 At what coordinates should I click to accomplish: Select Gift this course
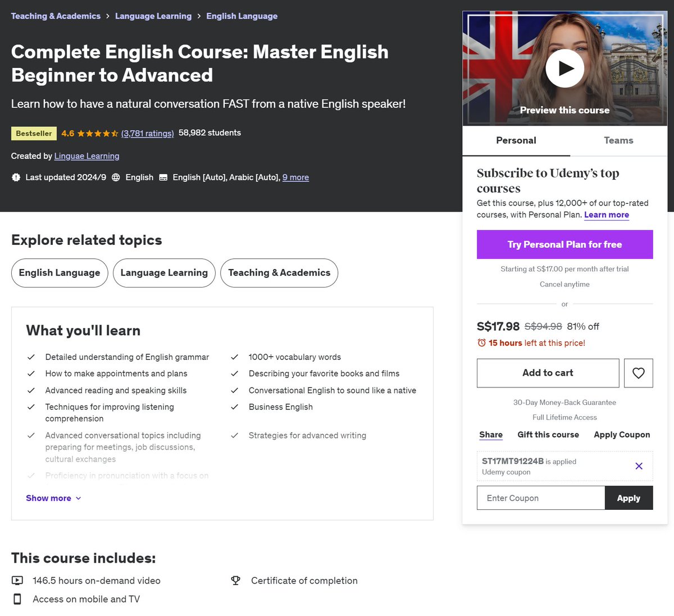[548, 435]
